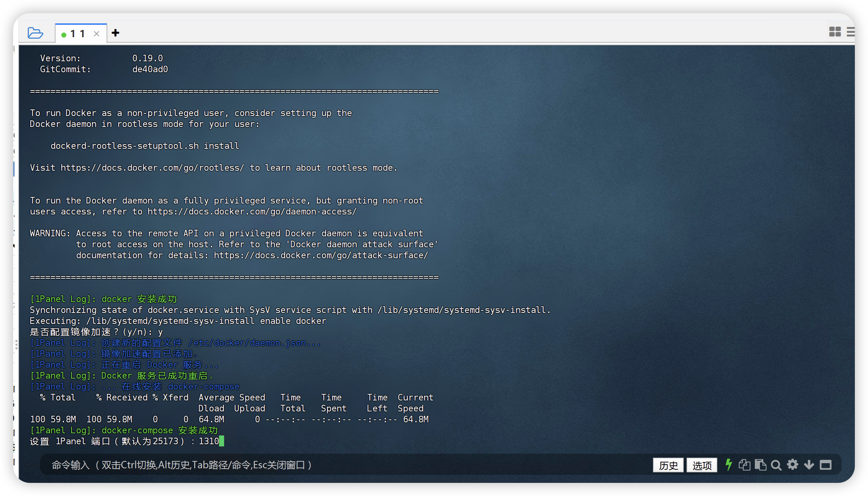Image resolution: width=868 pixels, height=496 pixels.
Task: Click the 历史 history button
Action: (668, 465)
